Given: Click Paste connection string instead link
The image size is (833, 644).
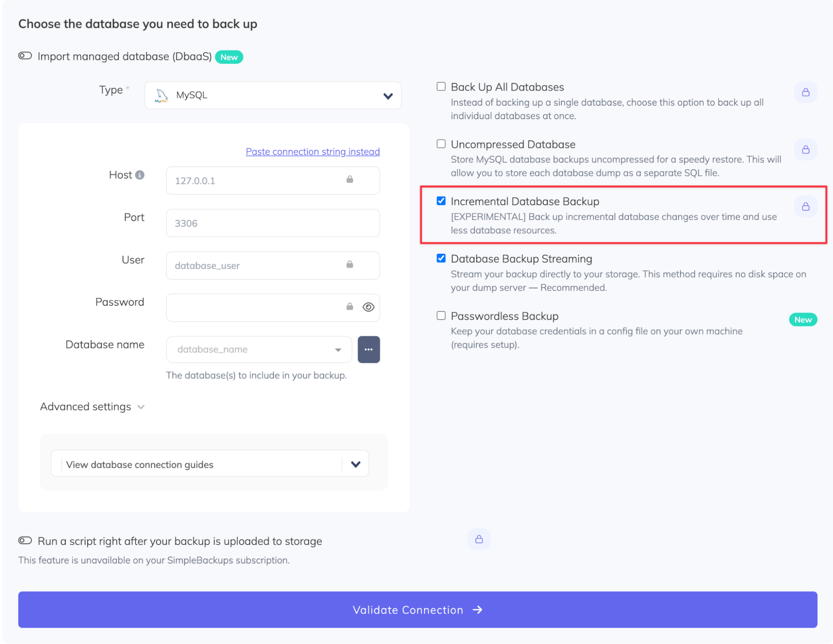Looking at the screenshot, I should click(x=313, y=152).
